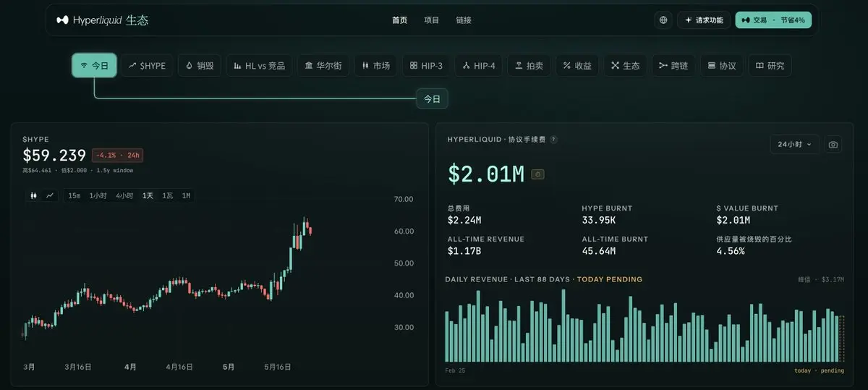The width and height of the screenshot is (868, 390).
Task: Open the 研究 research tab
Action: coord(770,65)
